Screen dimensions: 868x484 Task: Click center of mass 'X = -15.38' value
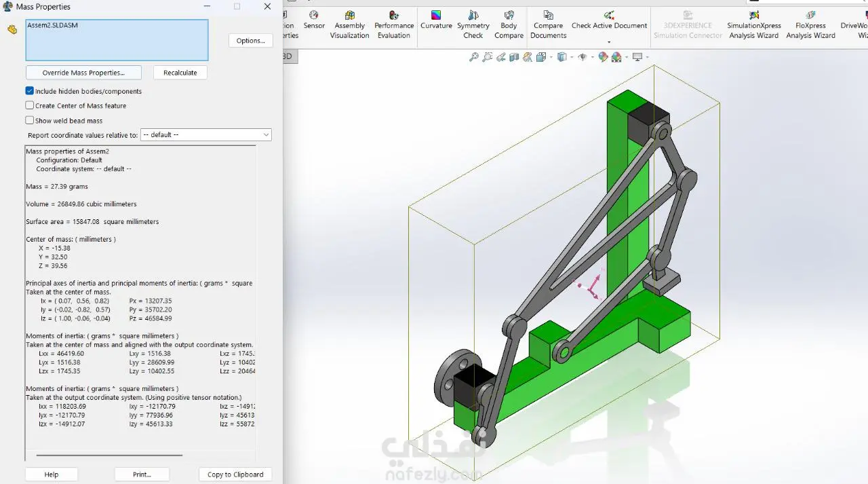point(54,248)
